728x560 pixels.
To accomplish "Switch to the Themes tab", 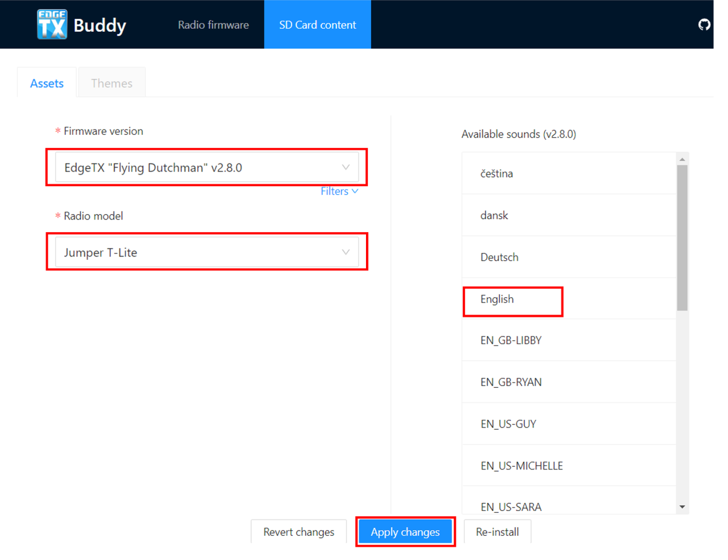I will coord(112,83).
